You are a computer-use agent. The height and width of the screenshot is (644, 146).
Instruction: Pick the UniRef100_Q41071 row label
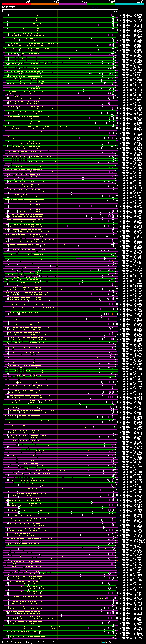tap(131, 625)
